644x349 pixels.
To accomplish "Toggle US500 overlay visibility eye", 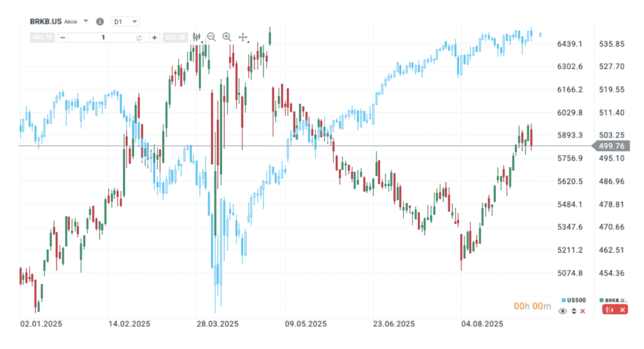I will [x=563, y=311].
